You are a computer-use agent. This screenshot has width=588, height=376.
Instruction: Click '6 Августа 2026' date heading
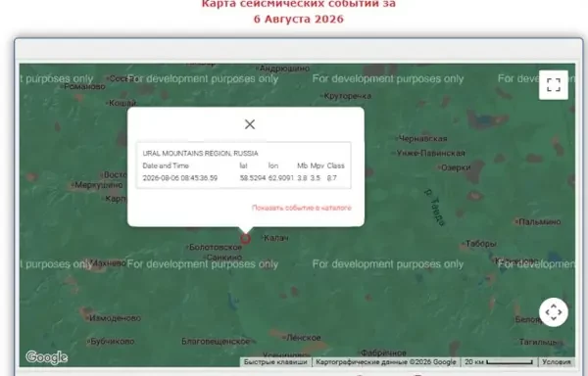tap(299, 20)
